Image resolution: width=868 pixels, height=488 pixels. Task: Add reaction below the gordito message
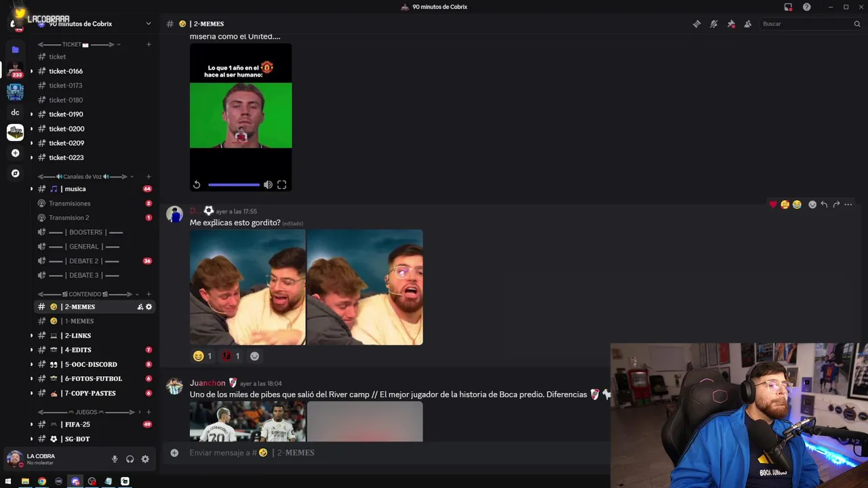pyautogui.click(x=254, y=356)
